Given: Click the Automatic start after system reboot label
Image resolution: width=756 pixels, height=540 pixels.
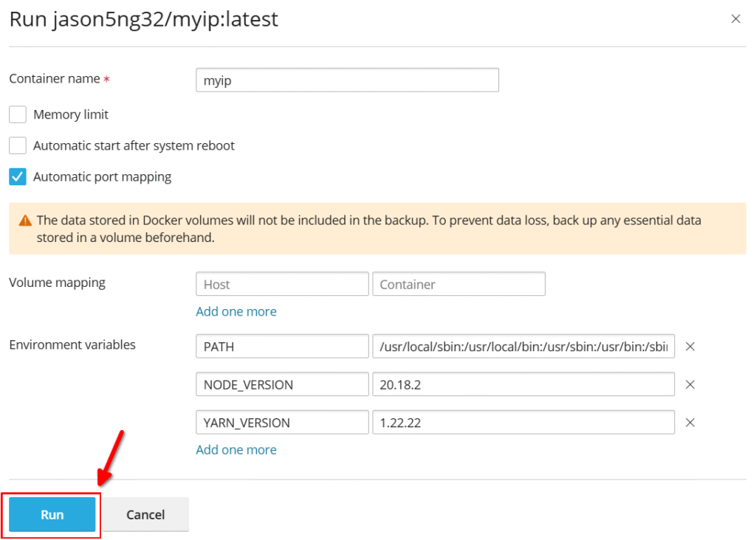Looking at the screenshot, I should 134,145.
